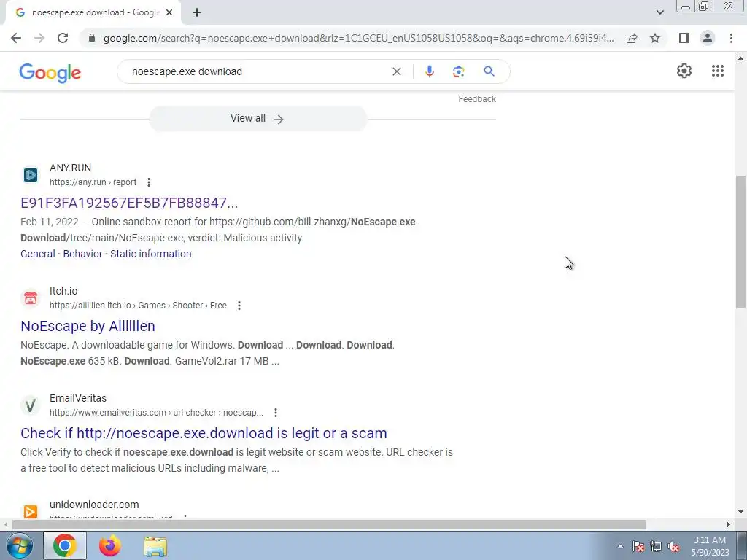
Task: Go to Google home via logo
Action: [x=50, y=73]
